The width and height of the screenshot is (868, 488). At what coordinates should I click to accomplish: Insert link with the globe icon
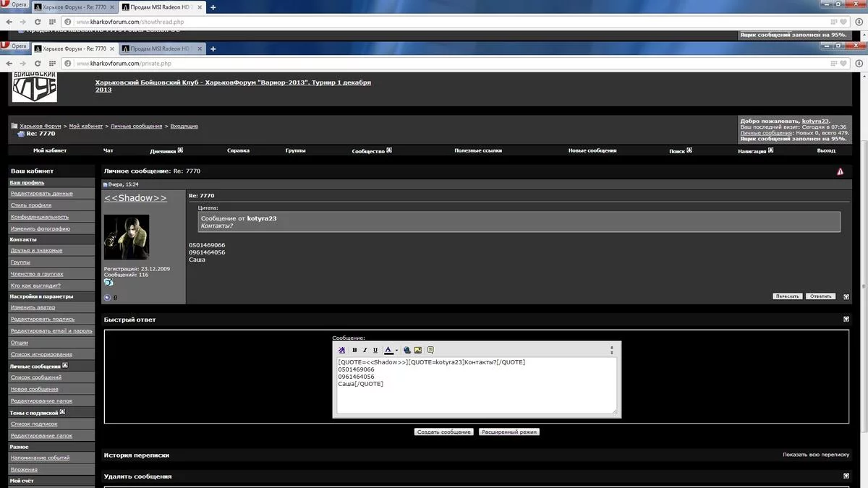(407, 350)
